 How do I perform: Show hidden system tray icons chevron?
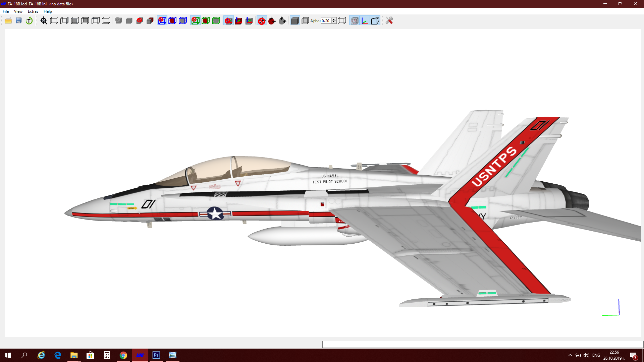point(570,355)
